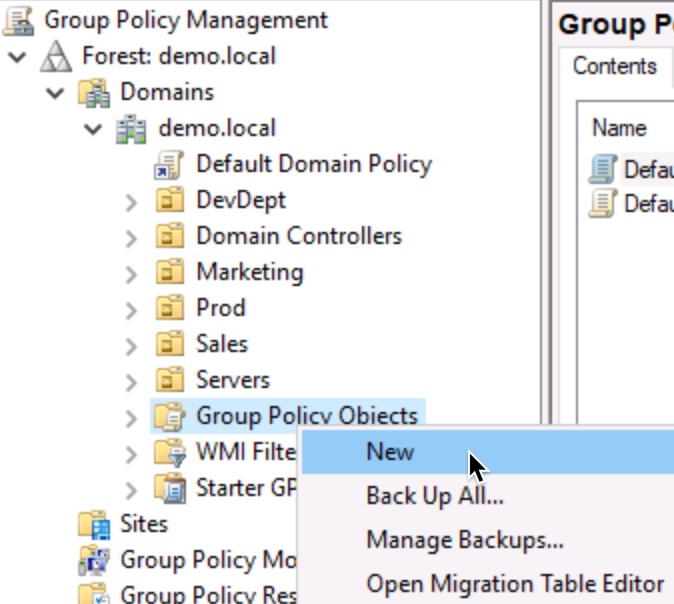
Task: Select the Group Policy Management root label
Action: pyautogui.click(x=186, y=21)
